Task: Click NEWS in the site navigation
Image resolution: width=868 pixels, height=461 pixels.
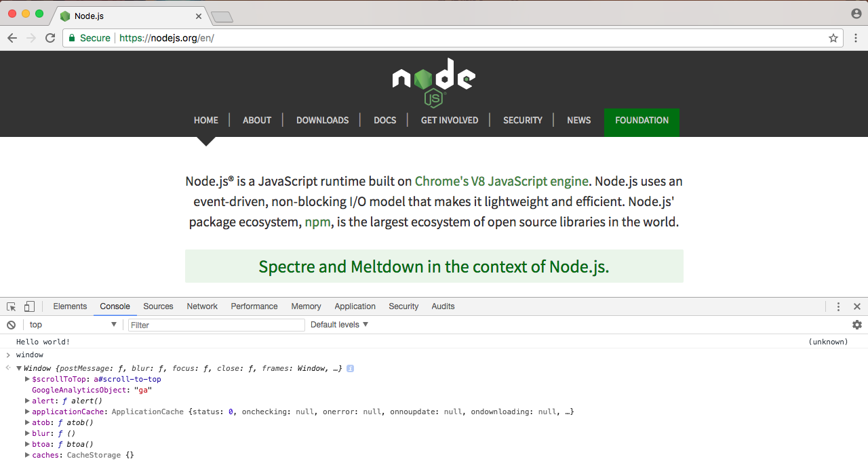Action: click(578, 120)
